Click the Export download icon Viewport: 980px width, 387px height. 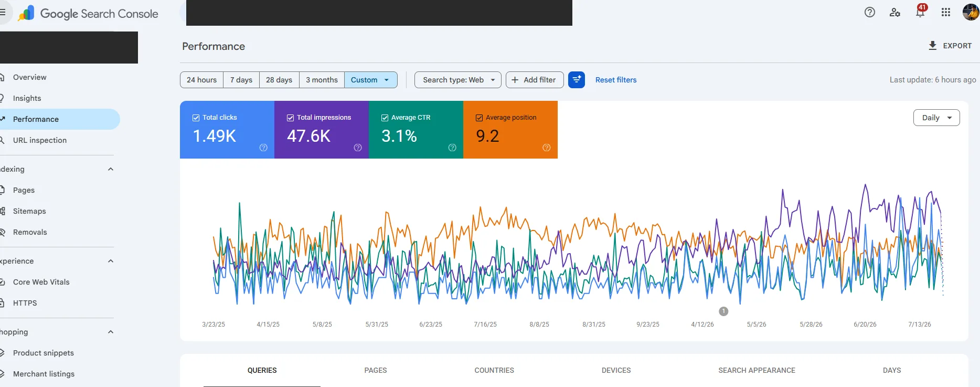click(932, 46)
